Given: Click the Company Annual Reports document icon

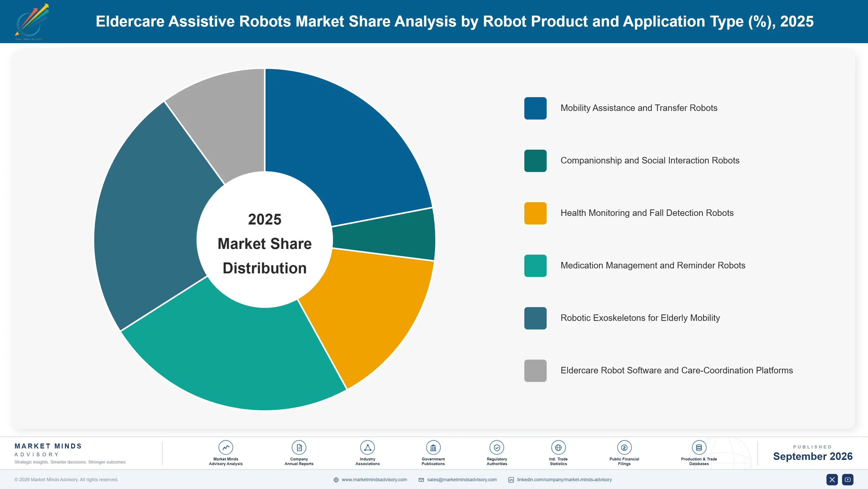Looking at the screenshot, I should coord(299,447).
